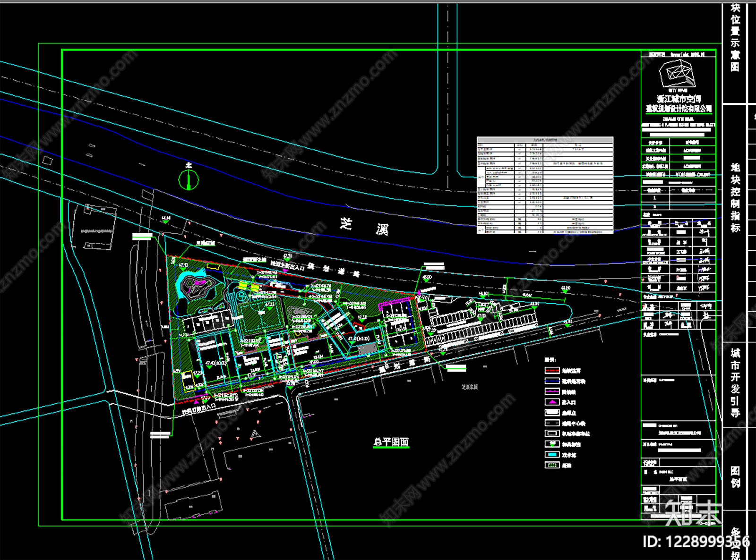Select the magenta wavy line legend swatch
The image size is (756, 560).
552,391
